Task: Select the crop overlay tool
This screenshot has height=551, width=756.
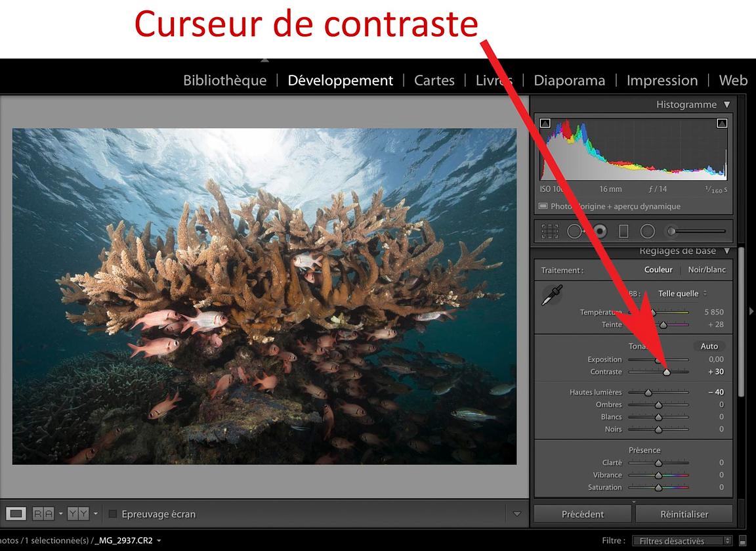Action: click(x=550, y=231)
